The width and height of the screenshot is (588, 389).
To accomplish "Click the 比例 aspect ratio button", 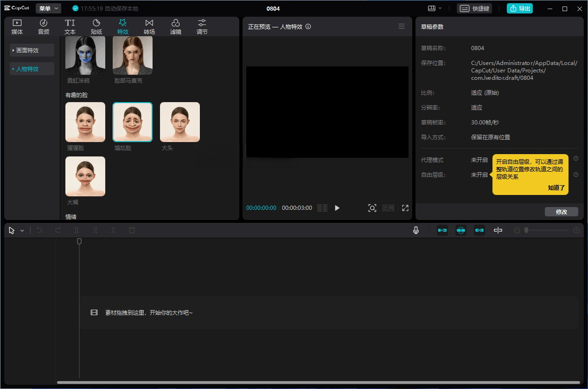I will (388, 208).
